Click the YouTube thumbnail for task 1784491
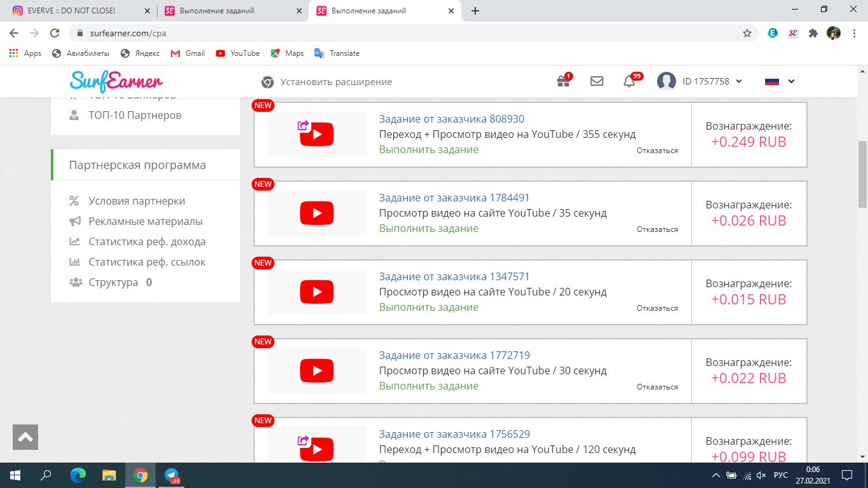The height and width of the screenshot is (488, 868). pos(317,213)
